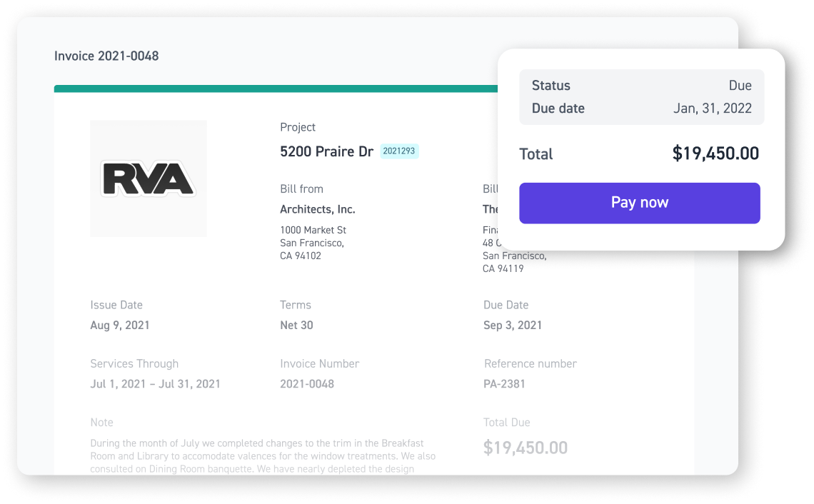
Task: Click the Invoice 2021-0048 header title
Action: [106, 56]
